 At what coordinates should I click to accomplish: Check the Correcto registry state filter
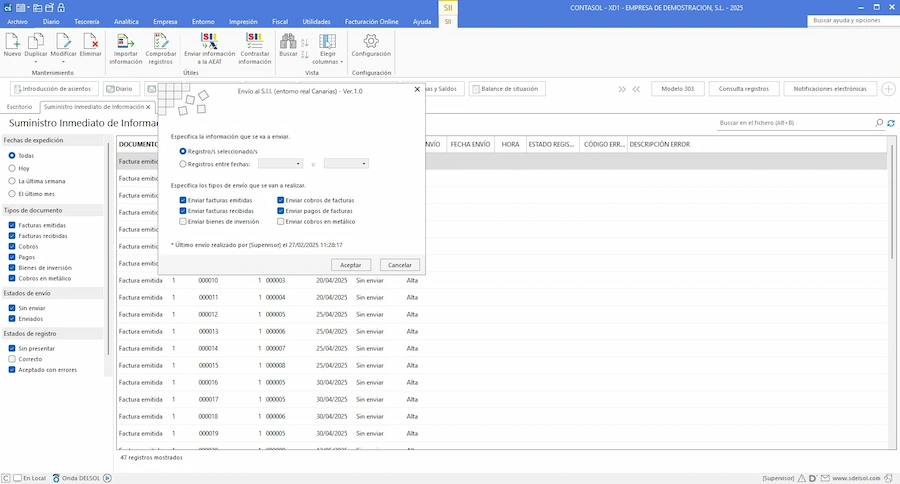coord(12,358)
